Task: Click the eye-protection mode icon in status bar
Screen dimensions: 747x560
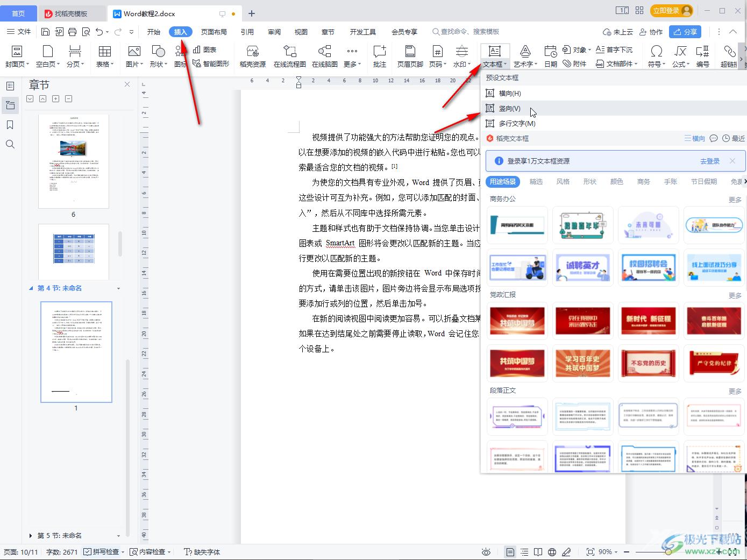Action: point(486,552)
